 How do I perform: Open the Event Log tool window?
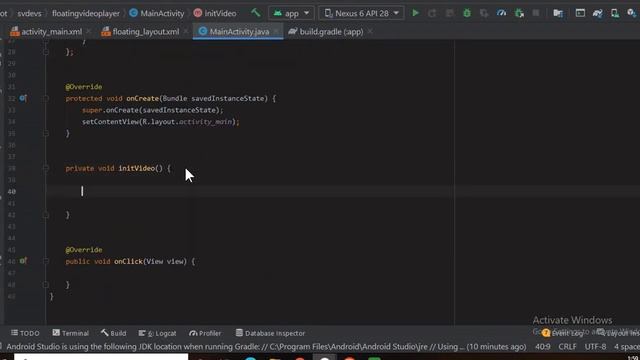coord(563,333)
